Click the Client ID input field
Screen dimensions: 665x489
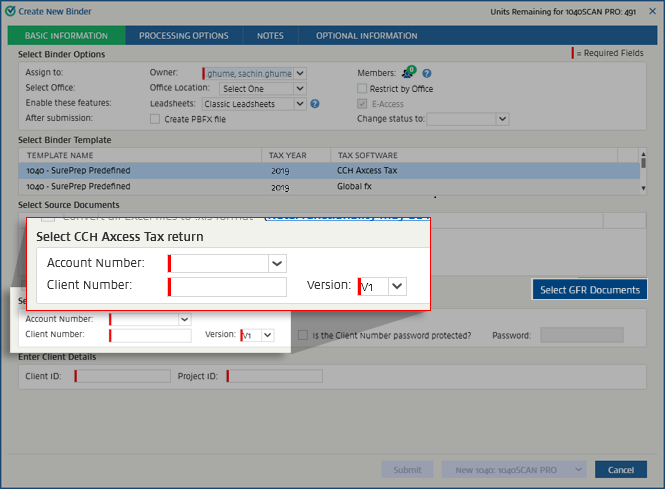123,376
